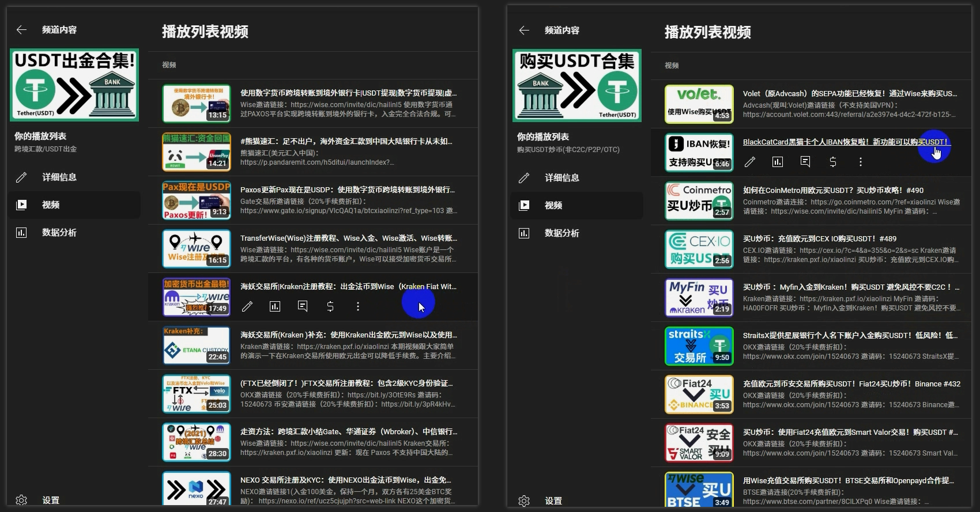Click the 2:56 CEX.IO thumbnail
Viewport: 980px width, 512px height.
pyautogui.click(x=699, y=249)
